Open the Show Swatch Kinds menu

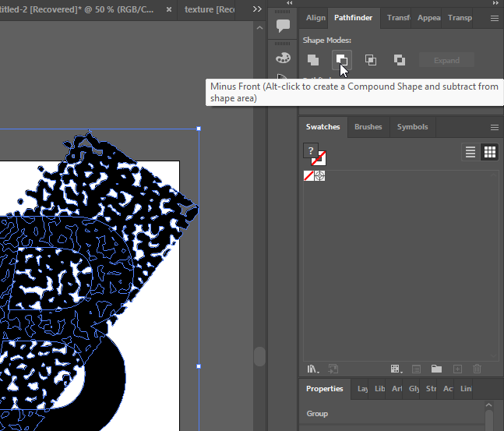(397, 369)
